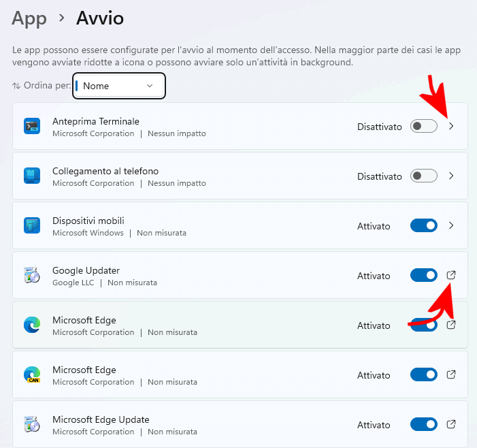The image size is (477, 448).
Task: Click Attivato status on Microsoft Edge Update row
Action: click(x=374, y=425)
